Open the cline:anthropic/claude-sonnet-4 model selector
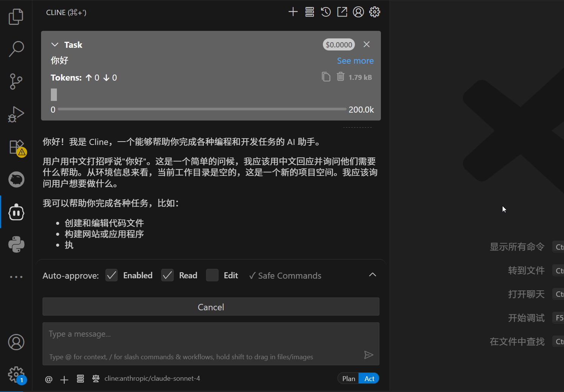This screenshot has height=392, width=564. tap(152, 378)
